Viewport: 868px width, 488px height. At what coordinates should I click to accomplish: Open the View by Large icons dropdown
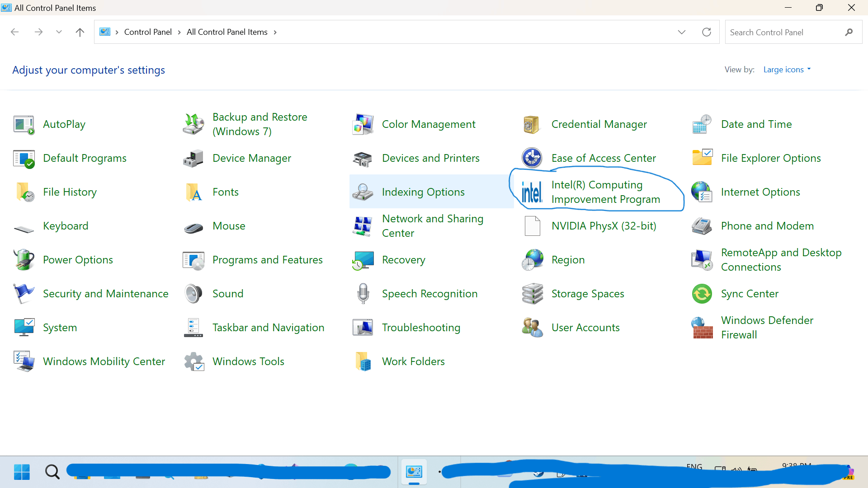[x=786, y=69]
